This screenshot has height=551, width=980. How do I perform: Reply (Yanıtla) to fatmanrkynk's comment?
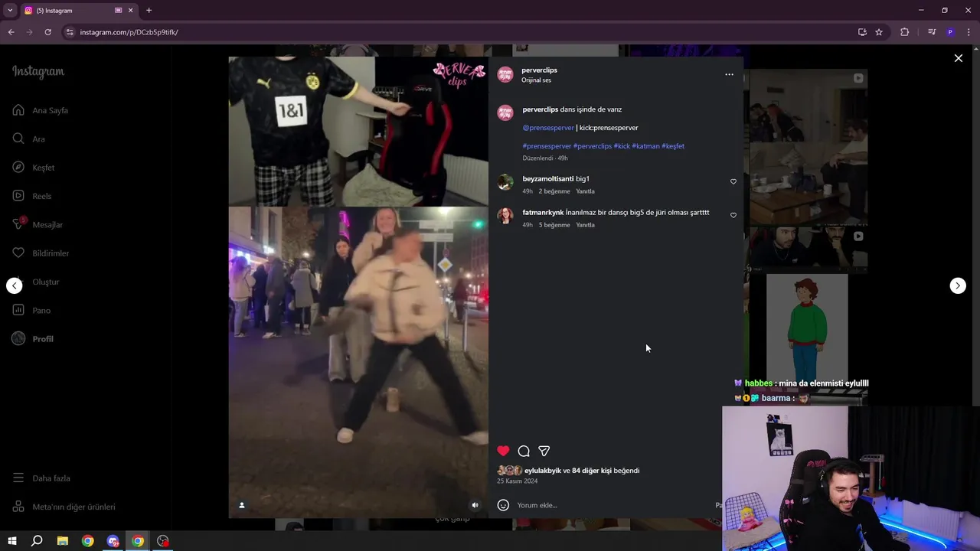585,225
